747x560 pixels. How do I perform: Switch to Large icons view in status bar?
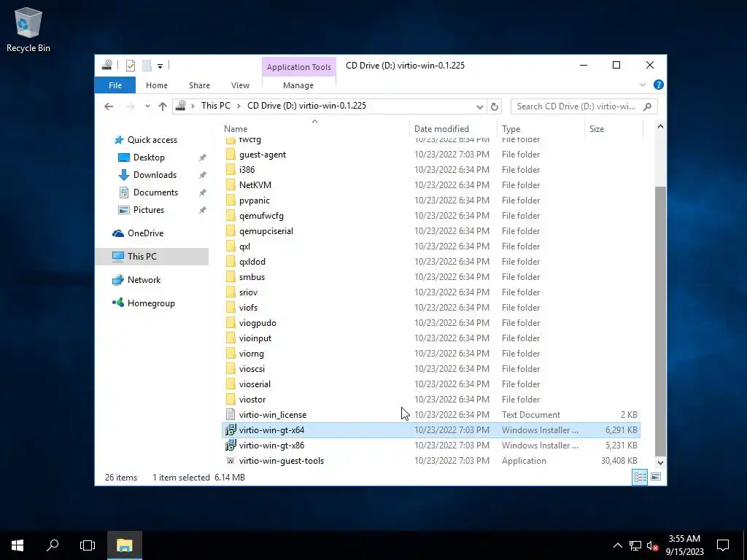[656, 477]
